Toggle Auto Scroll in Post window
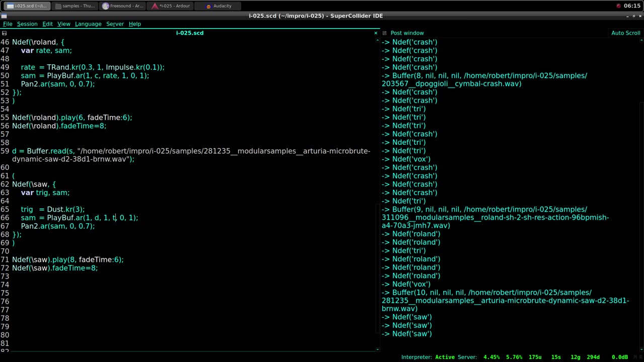 pyautogui.click(x=625, y=33)
